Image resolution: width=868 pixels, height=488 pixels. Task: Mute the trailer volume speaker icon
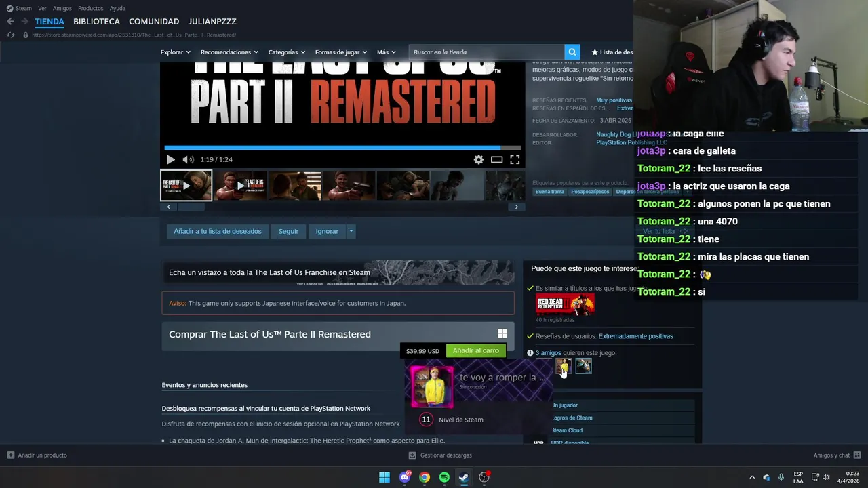point(188,159)
